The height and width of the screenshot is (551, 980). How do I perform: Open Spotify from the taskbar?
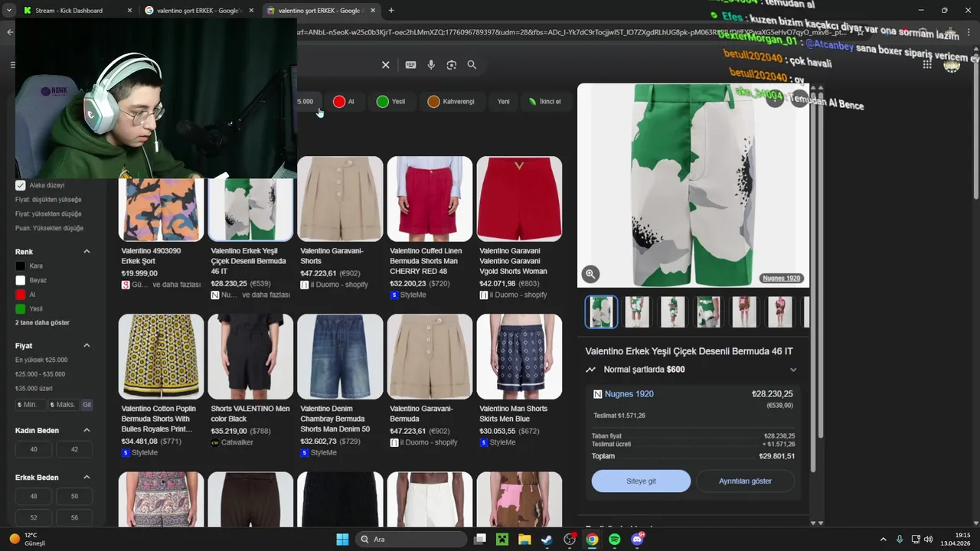615,540
